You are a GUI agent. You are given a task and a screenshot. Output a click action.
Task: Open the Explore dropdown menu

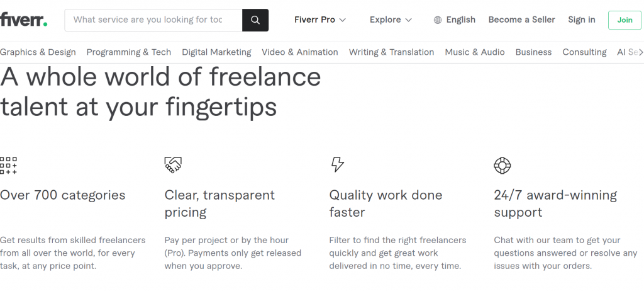391,20
